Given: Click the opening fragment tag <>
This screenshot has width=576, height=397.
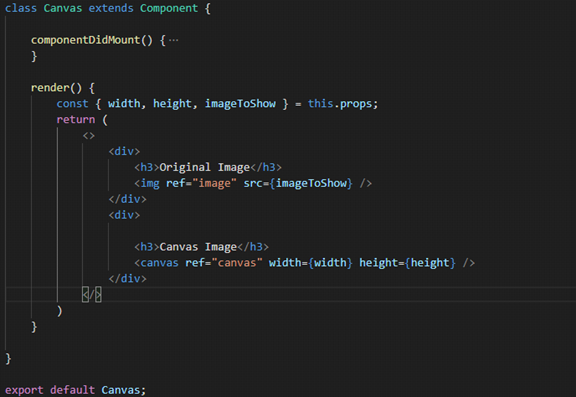Looking at the screenshot, I should (89, 136).
